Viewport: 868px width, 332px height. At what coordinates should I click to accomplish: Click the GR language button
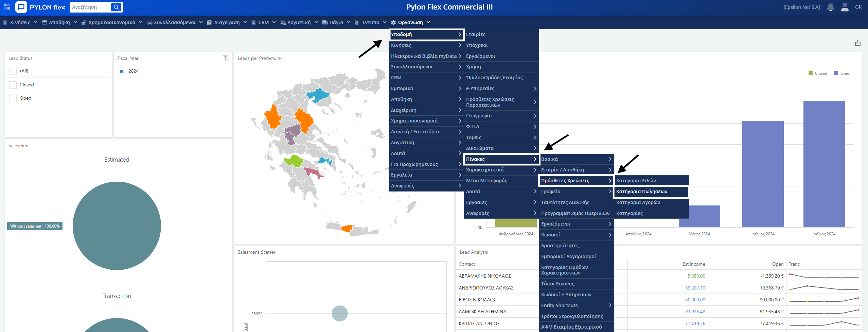858,7
